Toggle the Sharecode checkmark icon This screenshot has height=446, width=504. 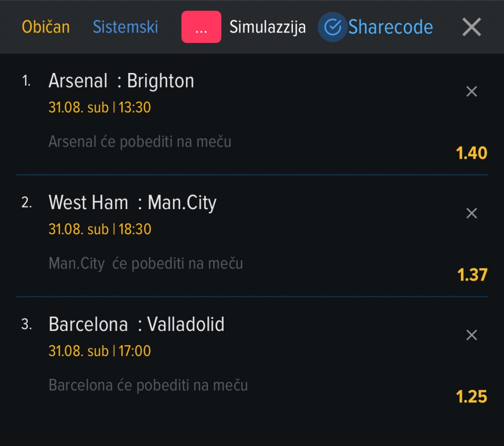click(x=332, y=27)
